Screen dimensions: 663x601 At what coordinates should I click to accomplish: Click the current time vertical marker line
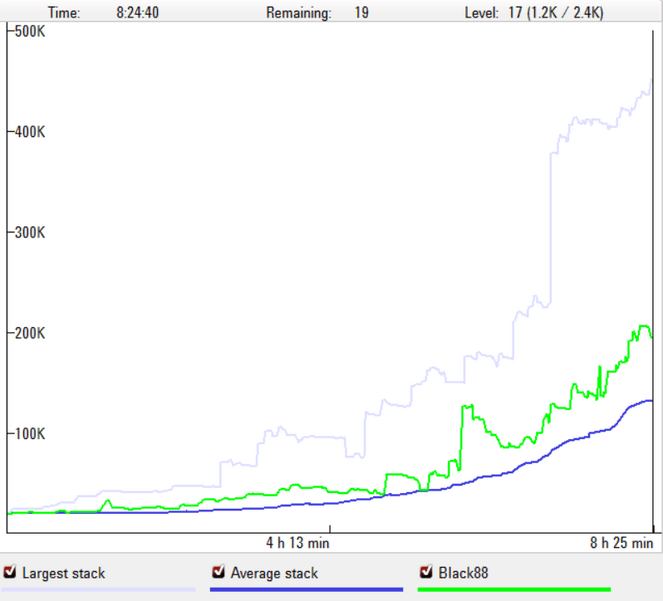(653, 279)
